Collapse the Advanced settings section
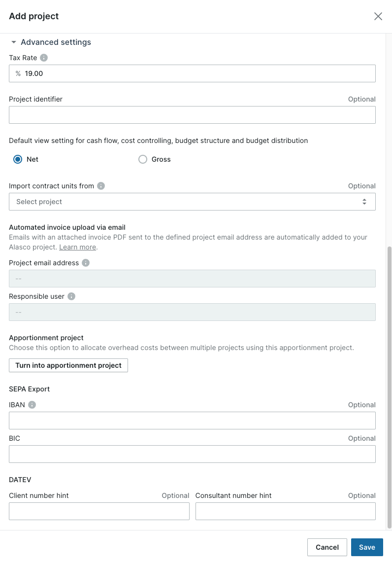392x564 pixels. coord(50,42)
